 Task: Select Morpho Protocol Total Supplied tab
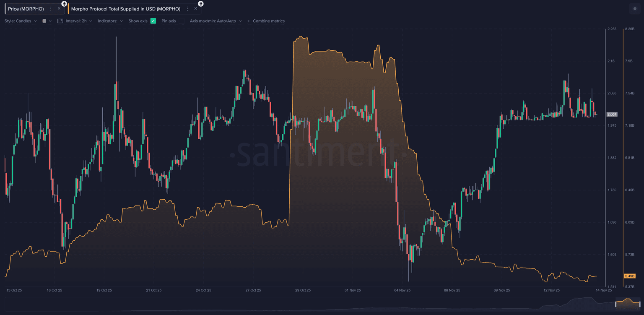(126, 9)
